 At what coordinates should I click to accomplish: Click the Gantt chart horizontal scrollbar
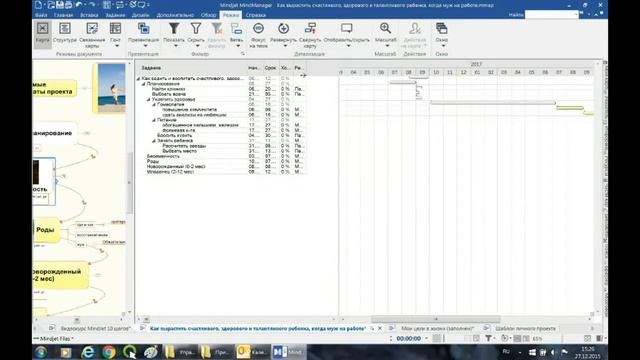point(436,319)
